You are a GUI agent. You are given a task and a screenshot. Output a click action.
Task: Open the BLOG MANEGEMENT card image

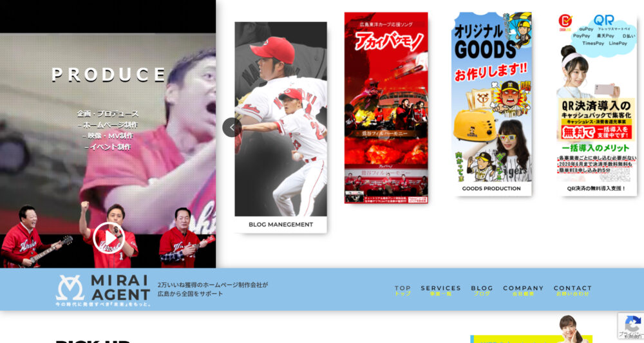pyautogui.click(x=281, y=119)
